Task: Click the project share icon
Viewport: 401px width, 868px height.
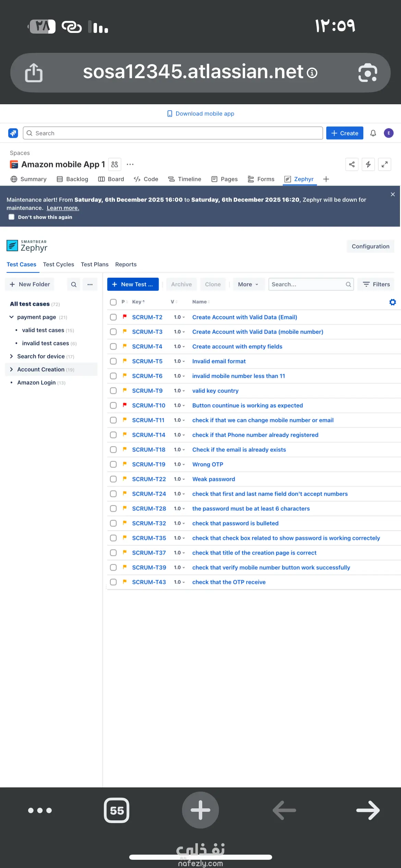Action: tap(352, 164)
